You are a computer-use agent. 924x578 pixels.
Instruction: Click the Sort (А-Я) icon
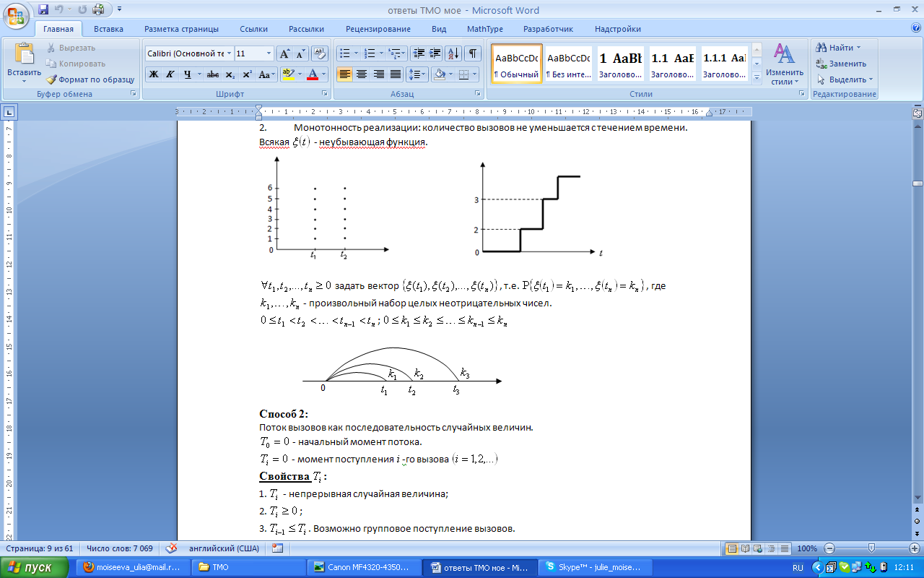tap(454, 53)
